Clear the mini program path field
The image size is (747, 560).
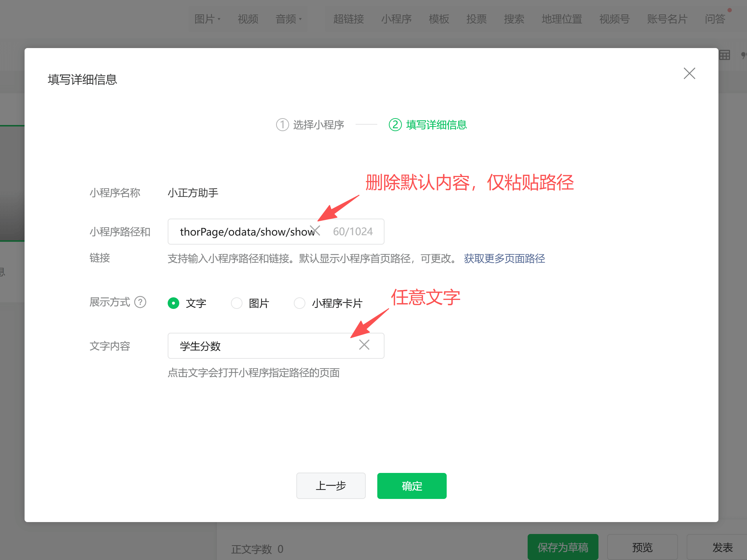(x=315, y=231)
